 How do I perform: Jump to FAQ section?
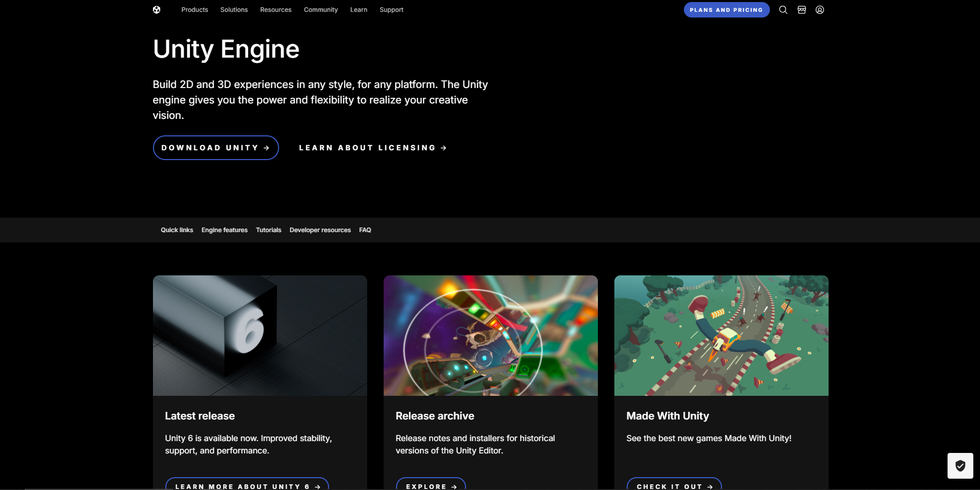tap(365, 230)
